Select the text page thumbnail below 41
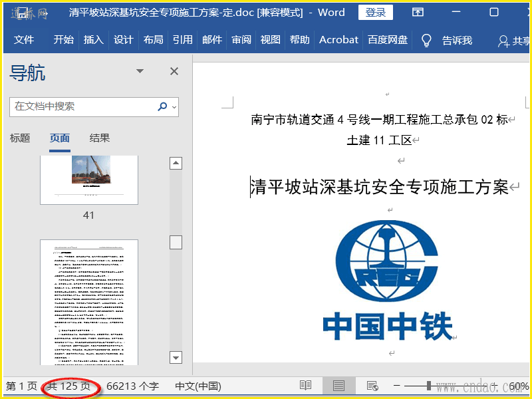 click(x=89, y=303)
